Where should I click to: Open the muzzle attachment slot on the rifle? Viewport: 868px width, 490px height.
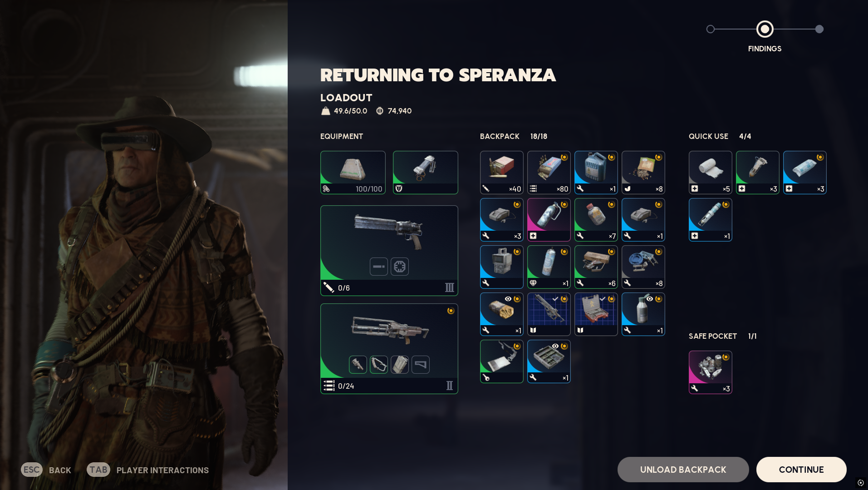358,365
